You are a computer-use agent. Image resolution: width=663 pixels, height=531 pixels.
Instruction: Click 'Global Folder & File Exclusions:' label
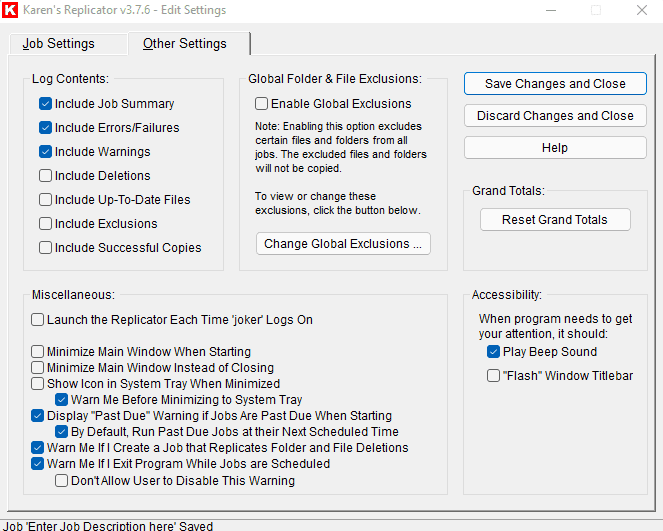(335, 79)
